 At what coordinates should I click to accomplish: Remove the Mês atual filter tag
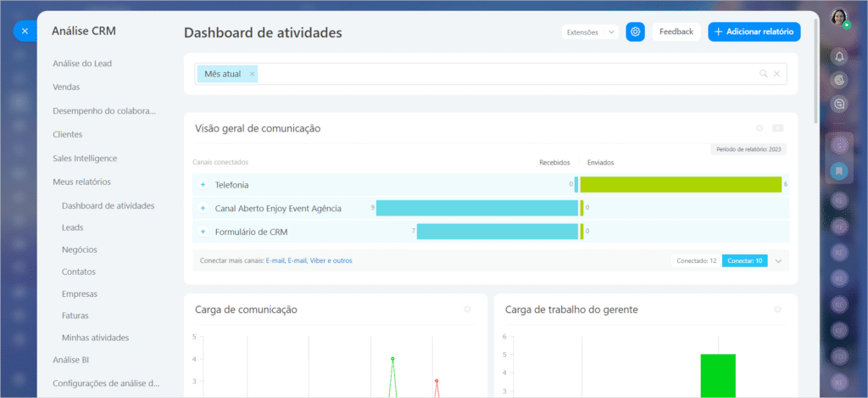click(252, 74)
